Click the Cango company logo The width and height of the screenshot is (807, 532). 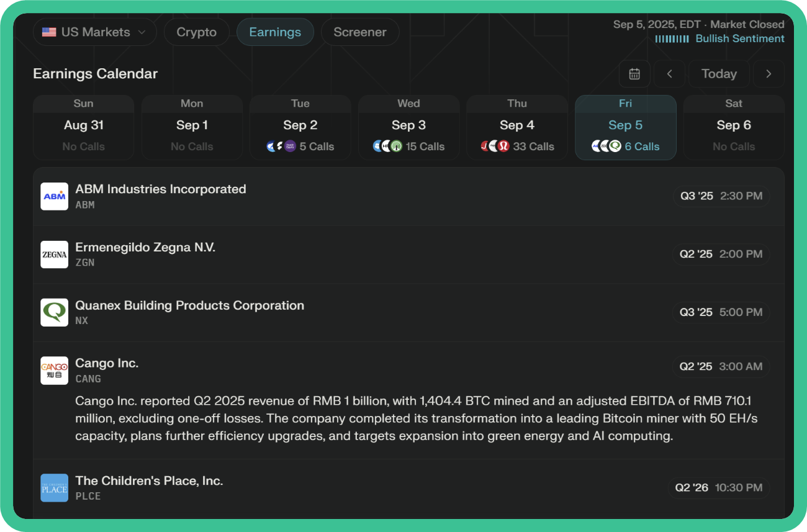point(55,371)
